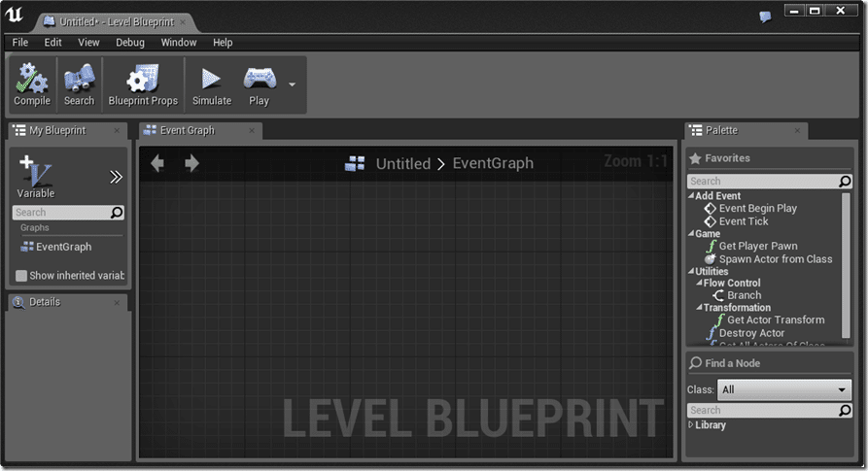The width and height of the screenshot is (868, 471).
Task: Select EventGraph in the Graphs list
Action: pyautogui.click(x=56, y=247)
